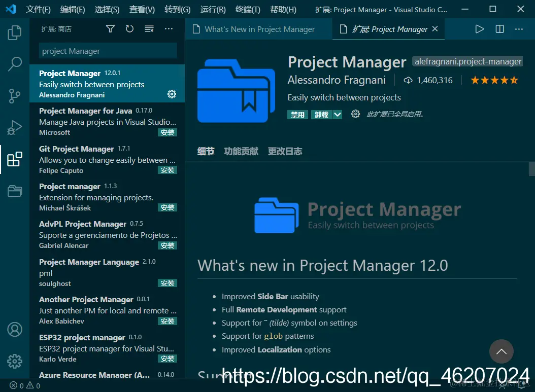Open the 运行(R) menu
535x392 pixels.
213,9
